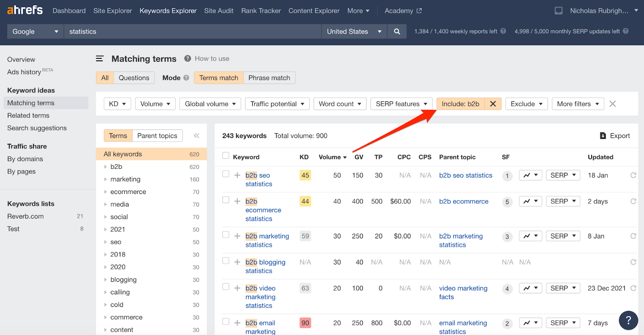Screen dimensions: 644x335
Task: Click the search magnifier button
Action: (397, 31)
